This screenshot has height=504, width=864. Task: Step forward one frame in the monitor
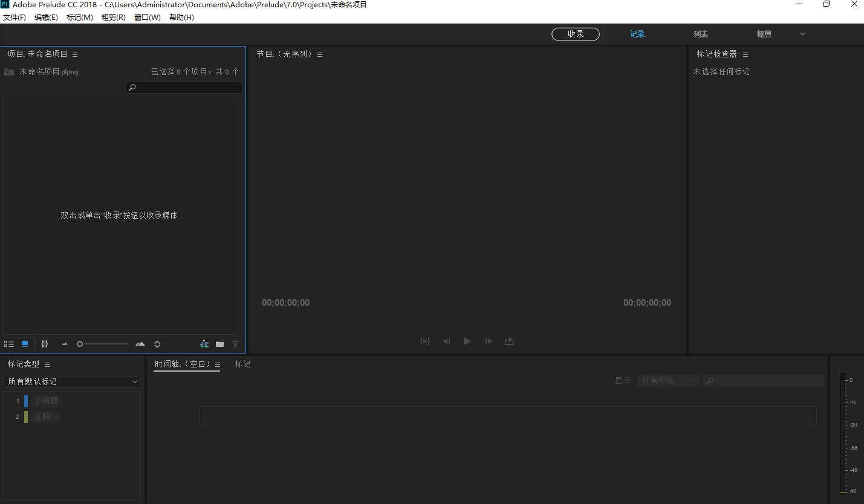pos(489,341)
